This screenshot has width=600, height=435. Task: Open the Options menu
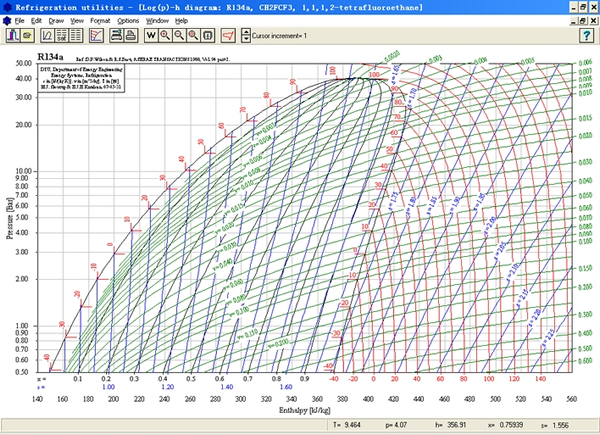(128, 21)
